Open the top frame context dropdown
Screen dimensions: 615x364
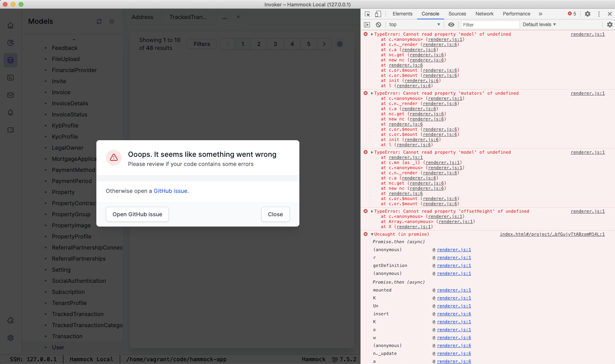click(414, 24)
